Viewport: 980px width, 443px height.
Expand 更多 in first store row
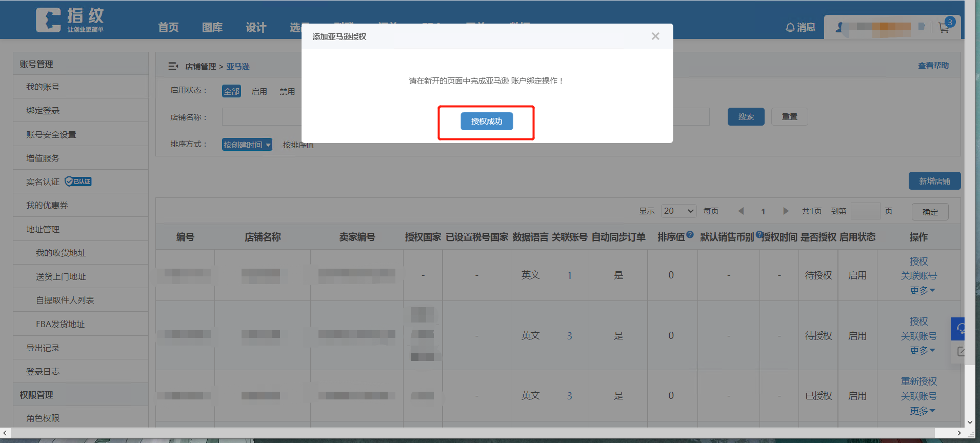pos(922,290)
